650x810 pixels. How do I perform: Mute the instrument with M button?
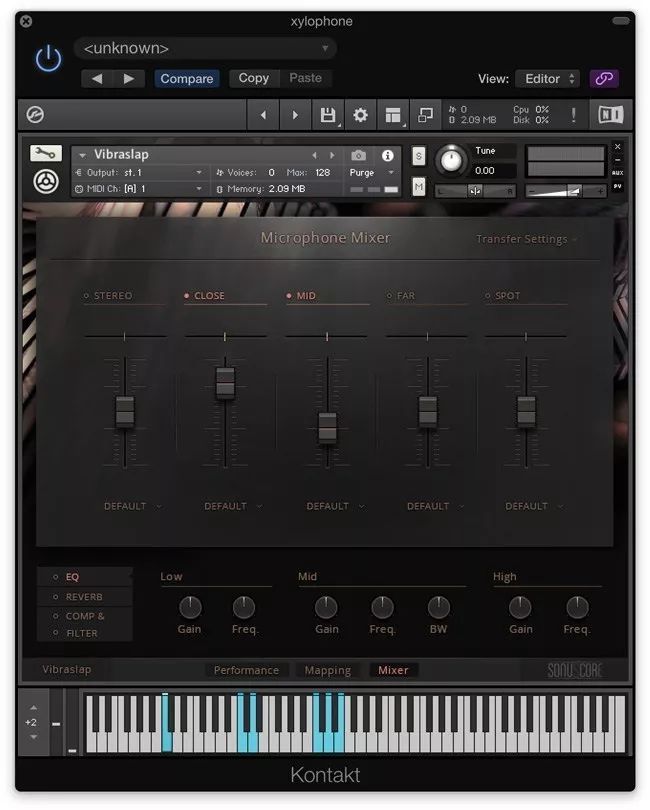tap(419, 186)
